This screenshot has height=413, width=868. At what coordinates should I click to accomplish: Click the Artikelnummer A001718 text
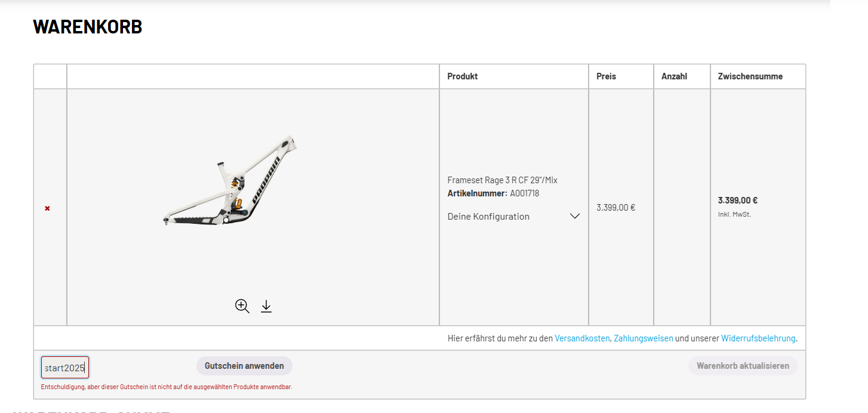(x=493, y=193)
